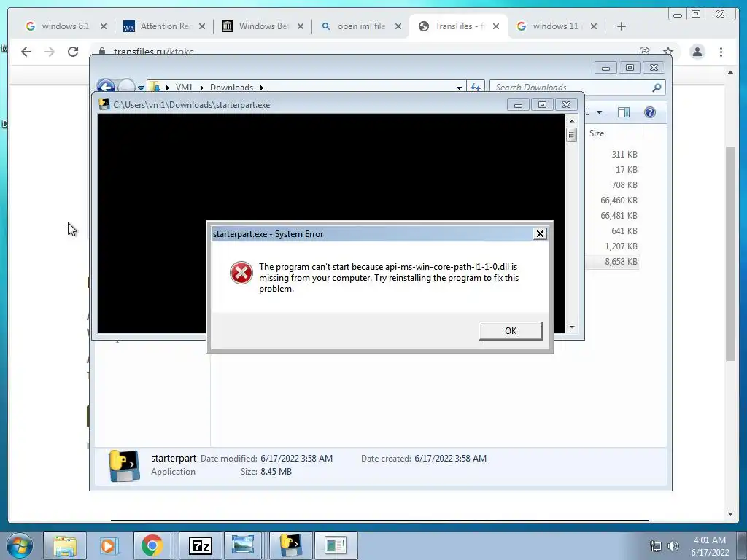This screenshot has height=560, width=747.
Task: Toggle the Explorer preview pane
Action: click(624, 112)
